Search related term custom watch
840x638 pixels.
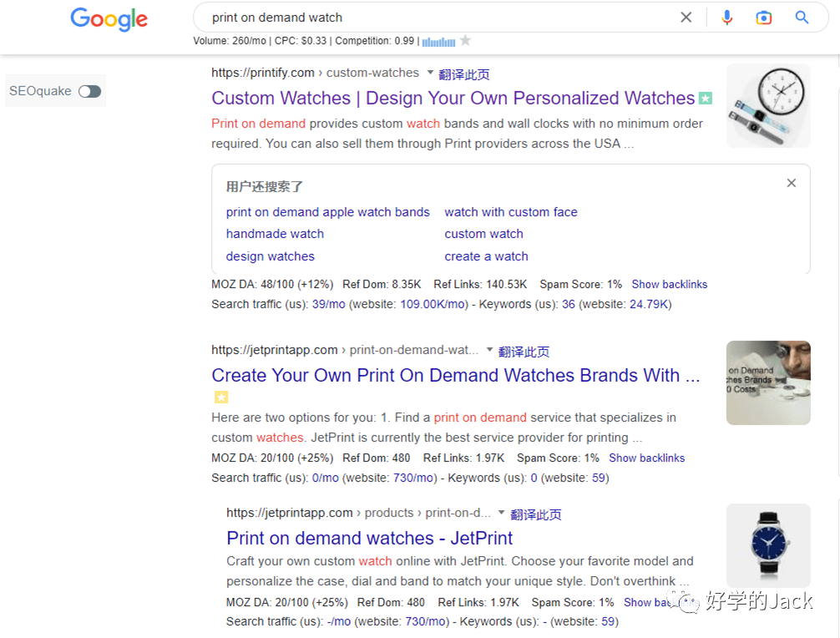point(483,234)
